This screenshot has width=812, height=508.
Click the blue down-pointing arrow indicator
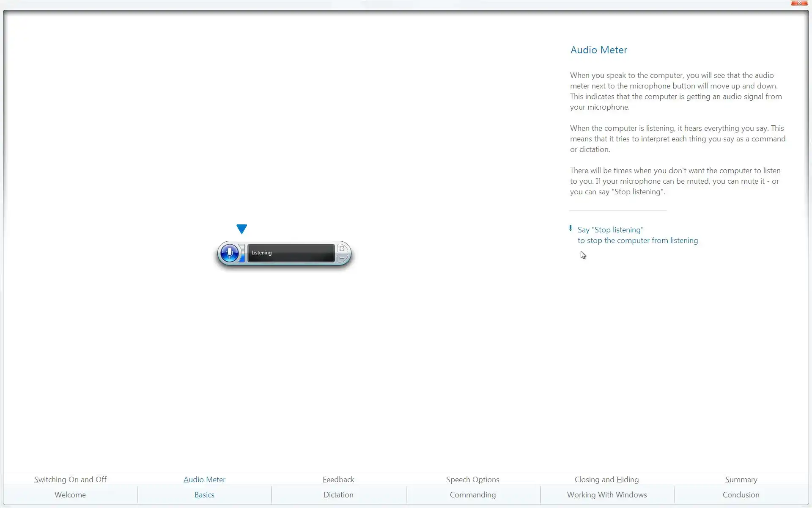(x=241, y=229)
